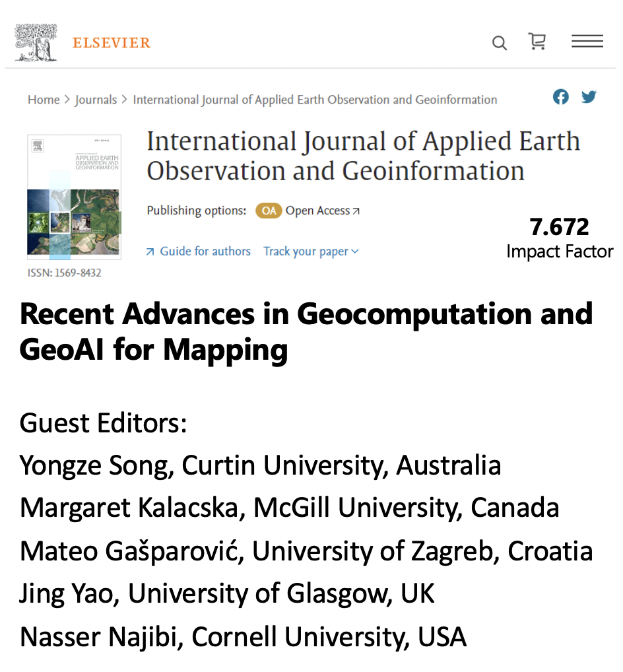Click the Recent Advances in Geocomputation heading
The image size is (623, 672).
pyautogui.click(x=306, y=331)
